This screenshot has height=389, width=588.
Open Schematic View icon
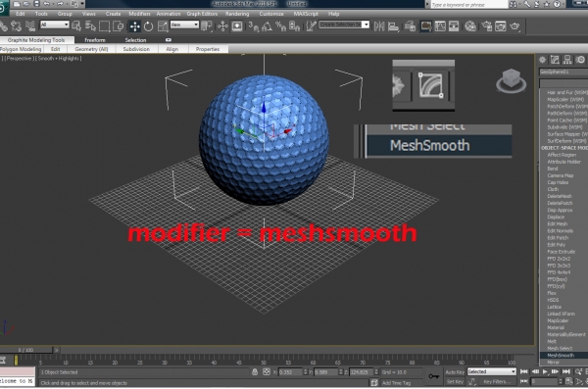(x=454, y=26)
